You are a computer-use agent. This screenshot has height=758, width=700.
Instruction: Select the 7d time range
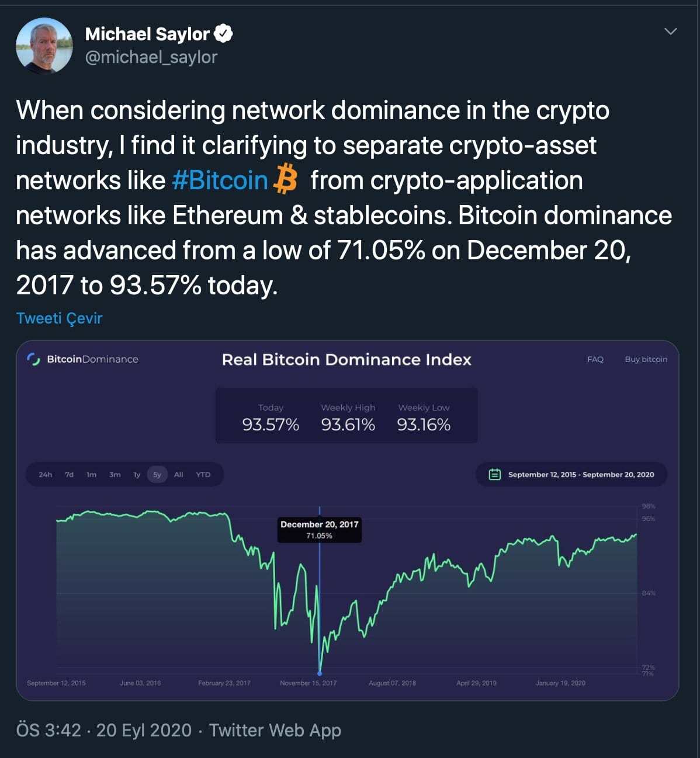click(x=69, y=475)
